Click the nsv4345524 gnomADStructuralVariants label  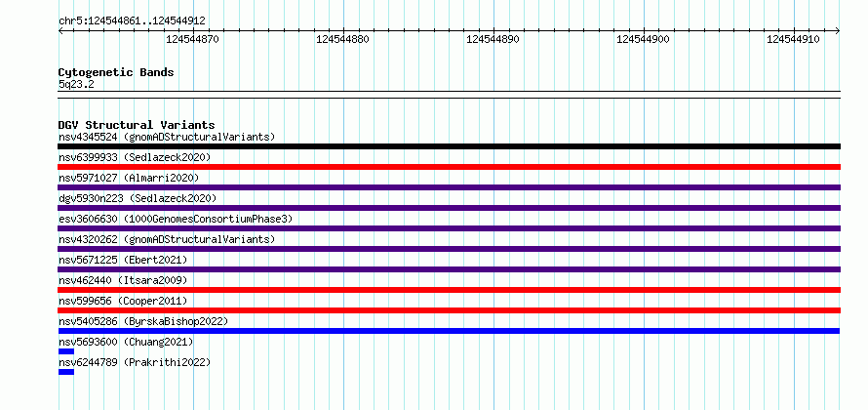167,137
